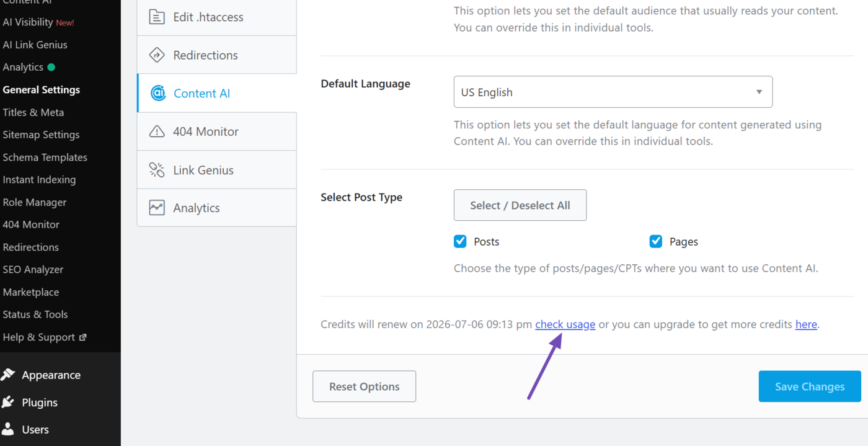
Task: Click the green Analytics status dot
Action: pyautogui.click(x=51, y=67)
